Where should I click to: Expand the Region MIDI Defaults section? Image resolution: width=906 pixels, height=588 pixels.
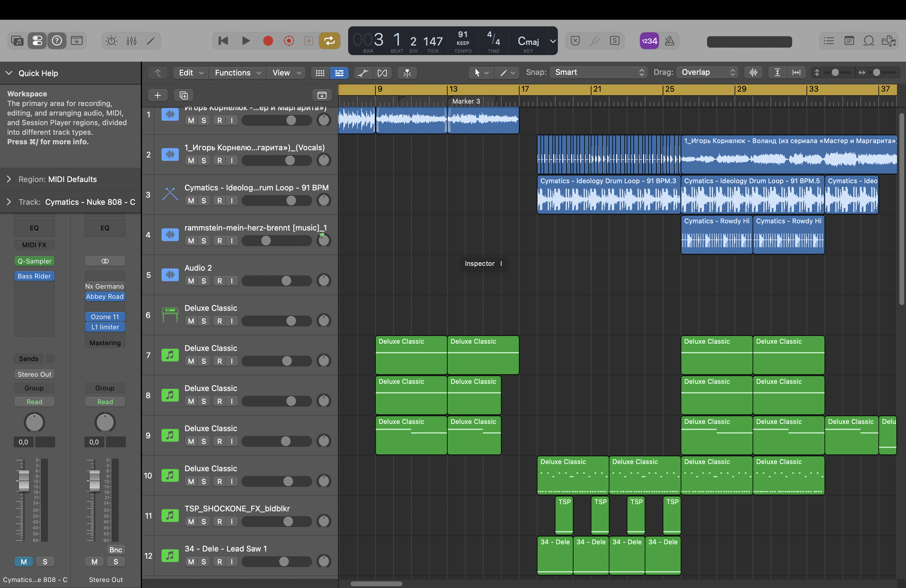point(9,179)
